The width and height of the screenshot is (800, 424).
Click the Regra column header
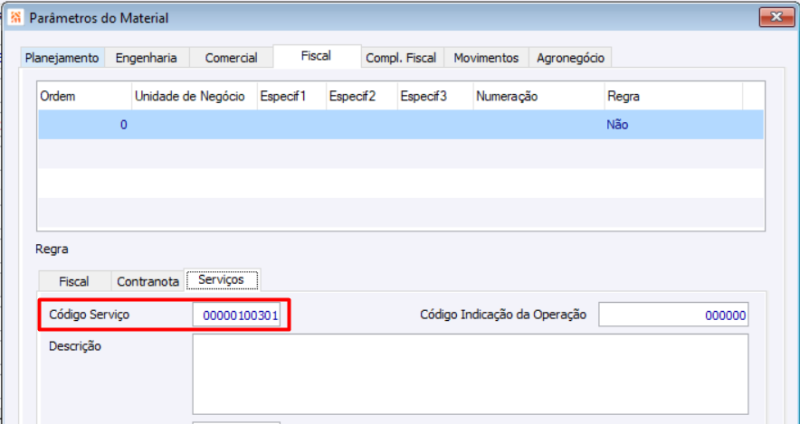(673, 96)
